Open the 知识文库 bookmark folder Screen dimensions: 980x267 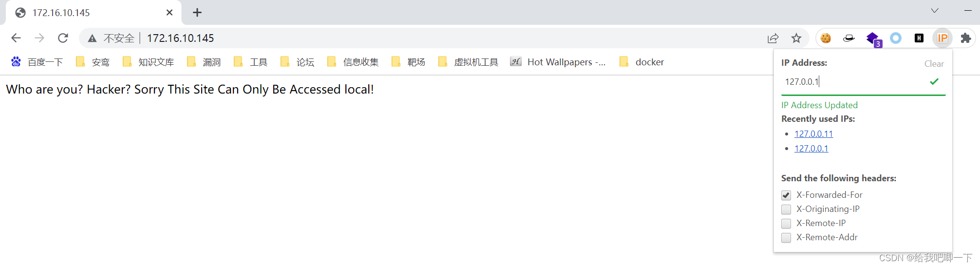[148, 62]
